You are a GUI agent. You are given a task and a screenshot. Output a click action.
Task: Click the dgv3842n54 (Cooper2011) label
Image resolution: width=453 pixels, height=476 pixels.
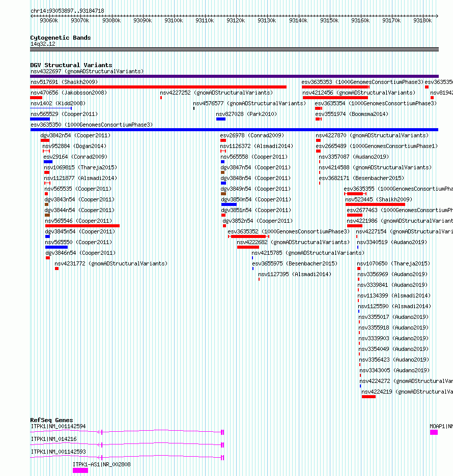tap(75, 135)
